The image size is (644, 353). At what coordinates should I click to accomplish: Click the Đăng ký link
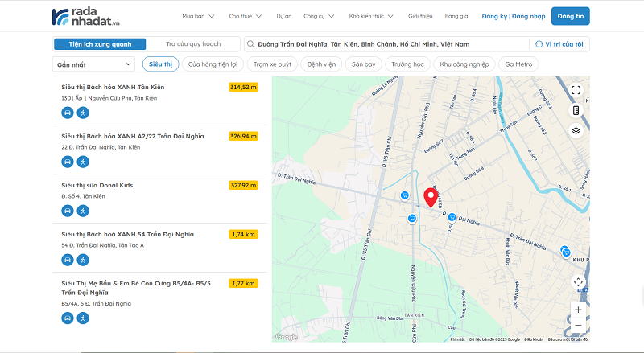pyautogui.click(x=494, y=16)
